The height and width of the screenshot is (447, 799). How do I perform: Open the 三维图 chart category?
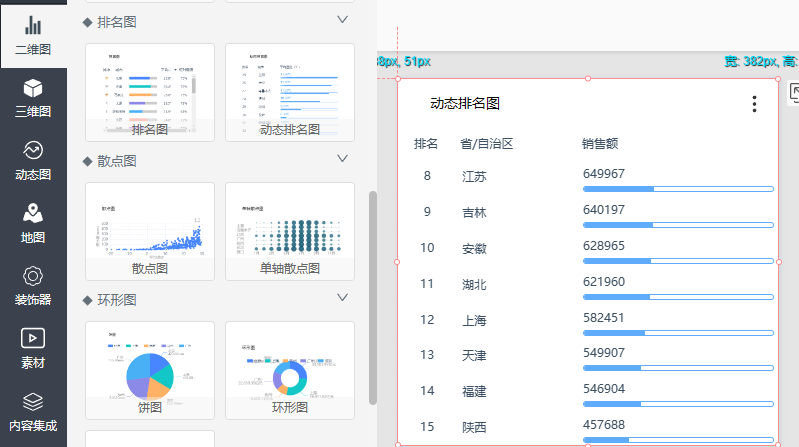(x=33, y=97)
